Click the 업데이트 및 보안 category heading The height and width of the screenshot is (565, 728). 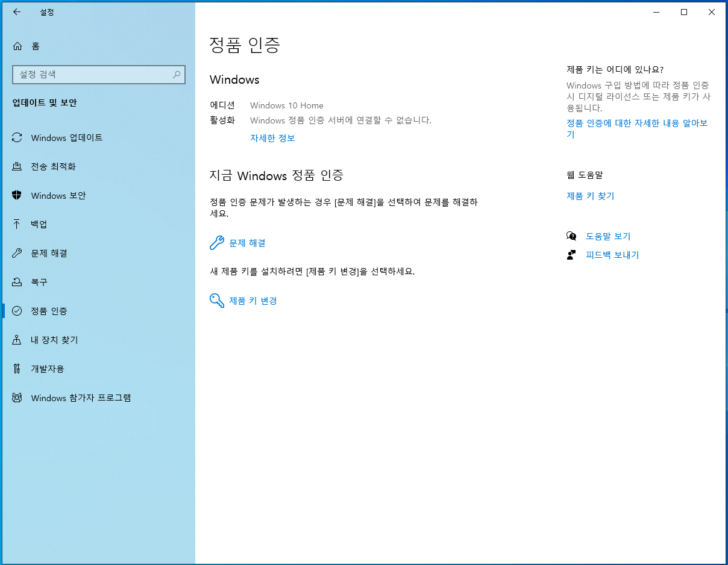tap(45, 103)
